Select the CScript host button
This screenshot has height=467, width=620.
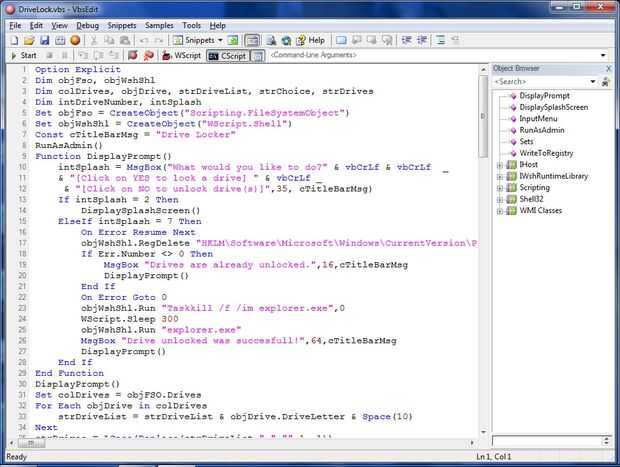click(228, 55)
